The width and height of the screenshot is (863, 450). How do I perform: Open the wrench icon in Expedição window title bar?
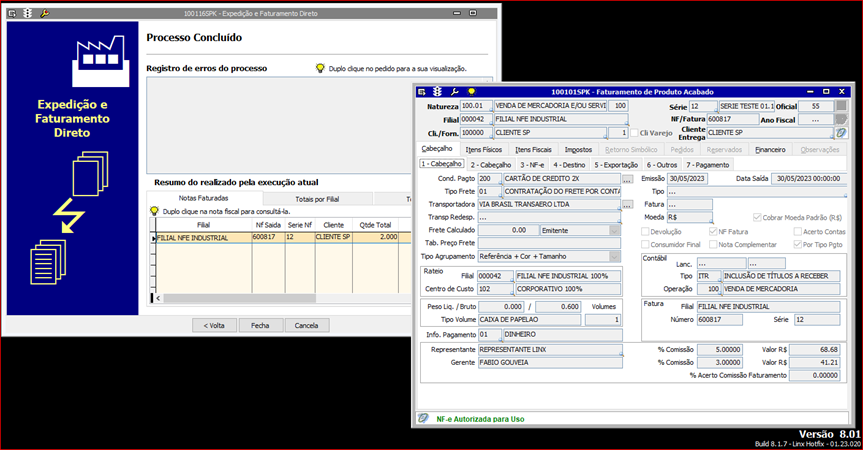point(45,13)
